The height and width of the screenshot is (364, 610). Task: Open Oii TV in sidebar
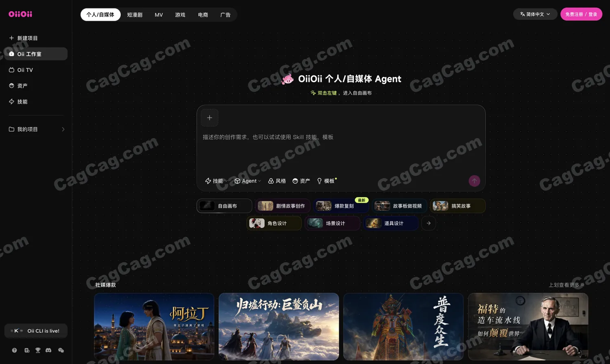click(x=36, y=70)
